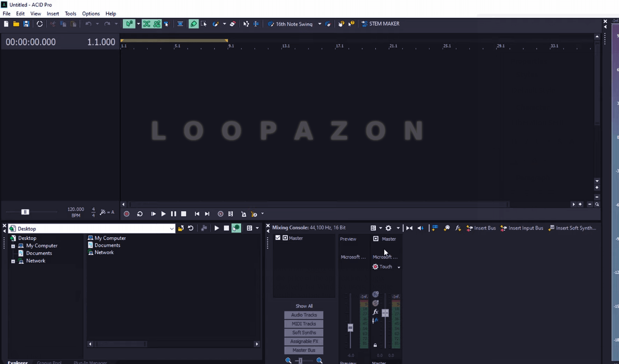The width and height of the screenshot is (619, 364).
Task: Start preview in Explorer toolbar
Action: 217,228
